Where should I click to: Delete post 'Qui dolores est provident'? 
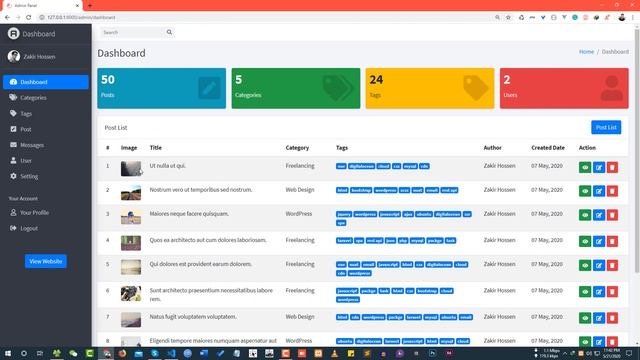[612, 265]
